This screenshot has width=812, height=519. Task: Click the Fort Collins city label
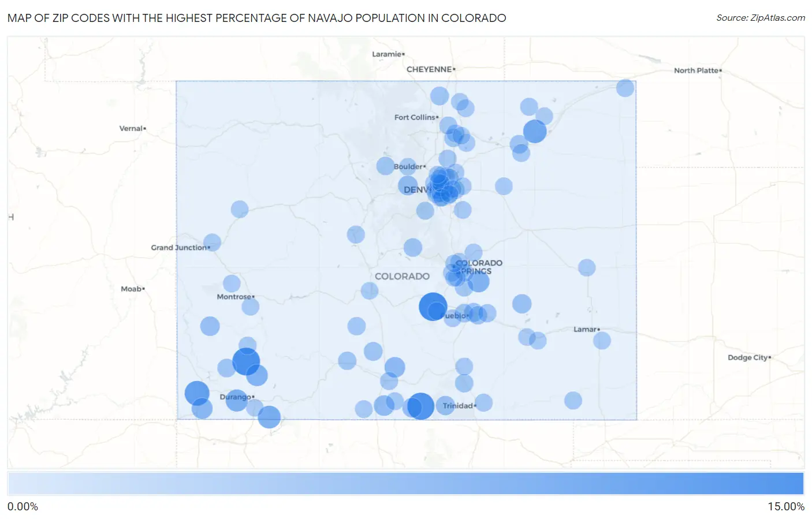[x=416, y=117]
